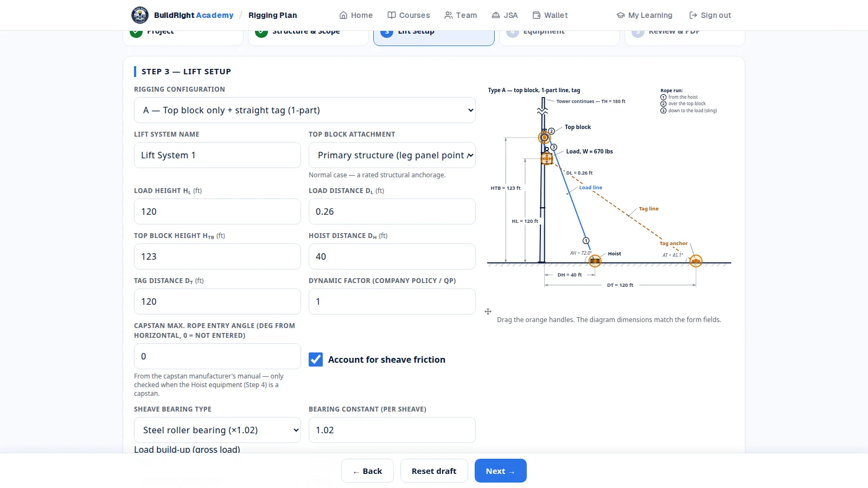The height and width of the screenshot is (488, 868).
Task: Expand the Top Block Attachment dropdown
Action: 392,155
